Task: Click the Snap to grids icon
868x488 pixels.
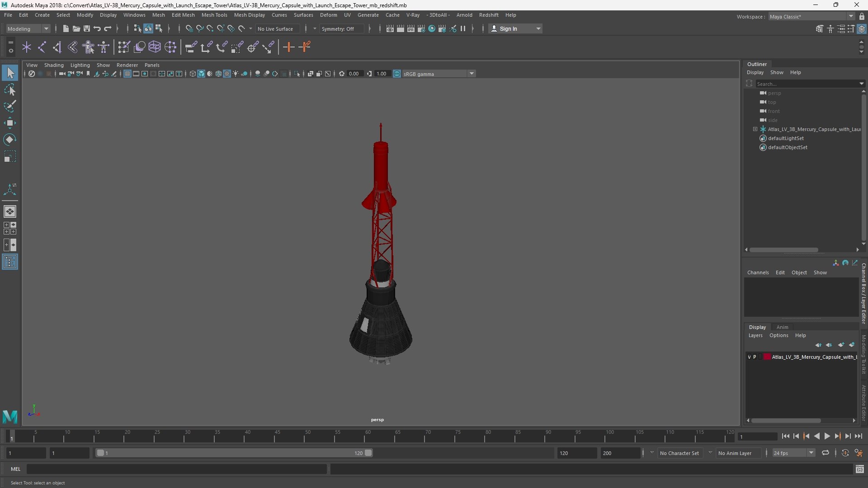Action: point(189,28)
